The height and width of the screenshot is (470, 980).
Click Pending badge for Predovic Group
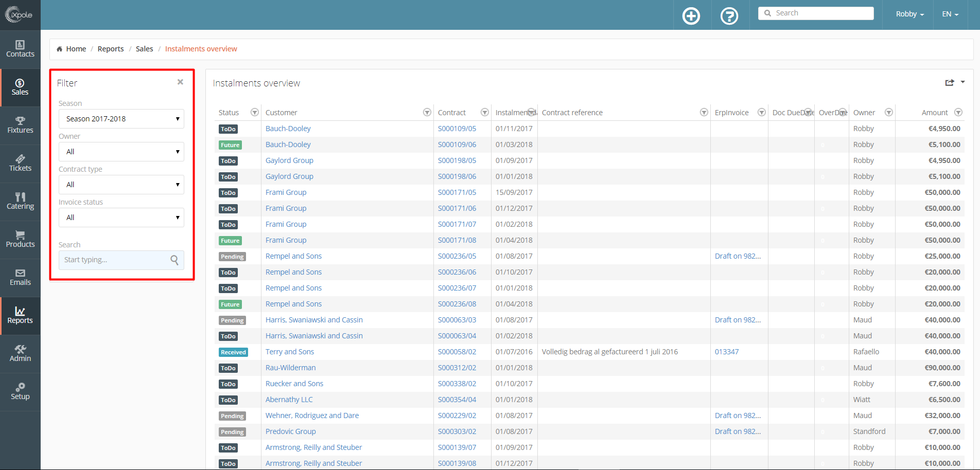[232, 432]
